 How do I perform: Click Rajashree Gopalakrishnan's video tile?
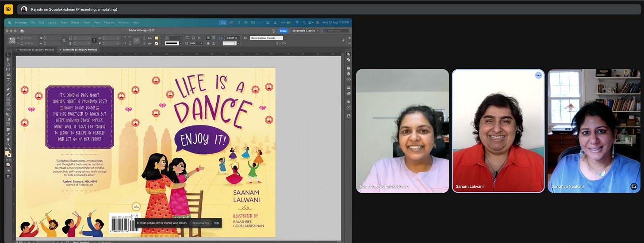pyautogui.click(x=402, y=131)
